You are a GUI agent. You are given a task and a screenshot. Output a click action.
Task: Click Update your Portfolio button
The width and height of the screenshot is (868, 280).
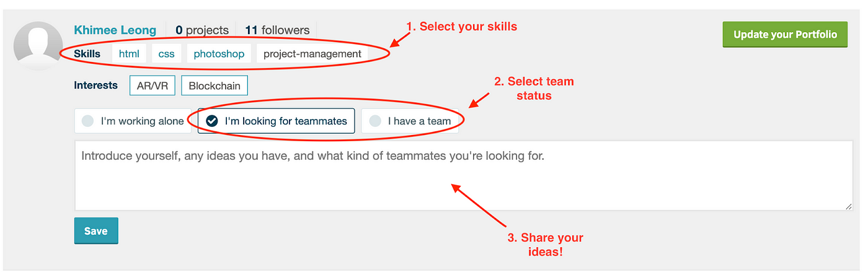tap(785, 35)
